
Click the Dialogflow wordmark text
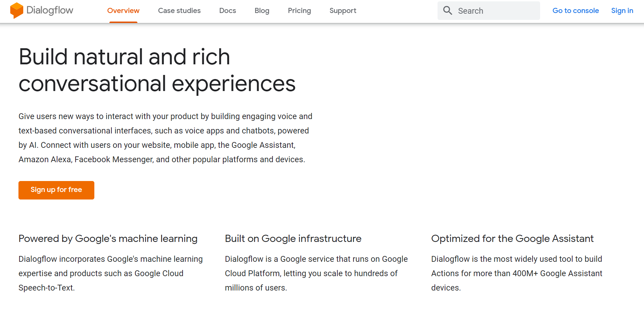tap(50, 10)
